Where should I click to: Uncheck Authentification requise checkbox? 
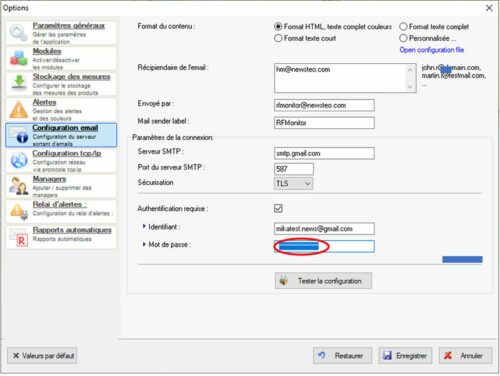[278, 209]
